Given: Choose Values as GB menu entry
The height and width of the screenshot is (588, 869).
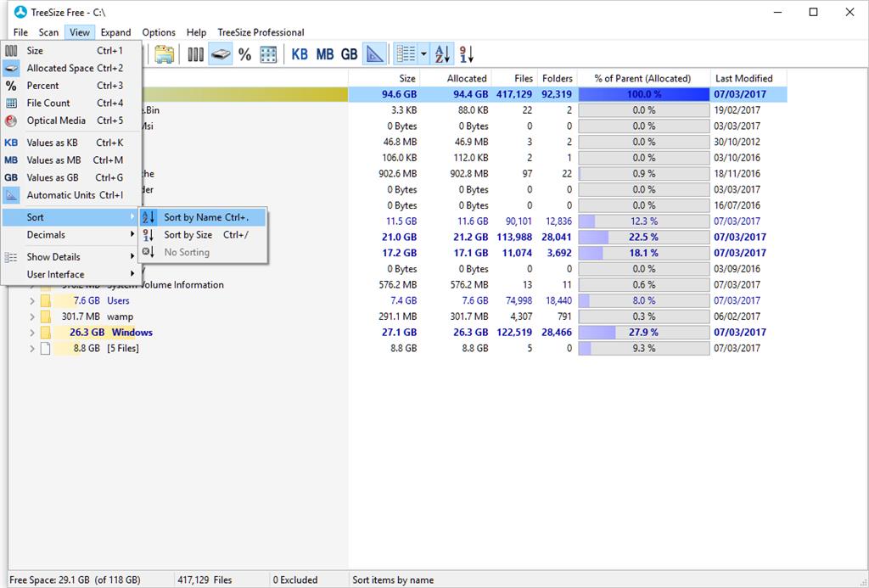Looking at the screenshot, I should tap(71, 177).
